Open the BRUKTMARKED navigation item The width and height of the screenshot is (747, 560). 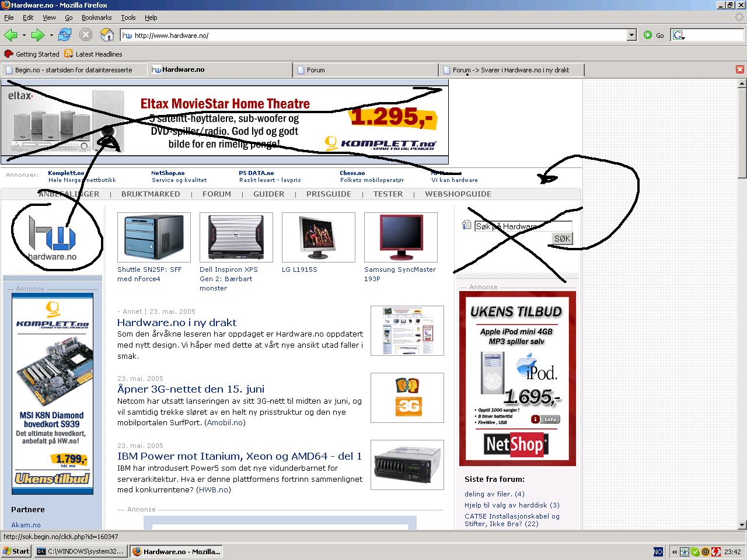tap(151, 194)
